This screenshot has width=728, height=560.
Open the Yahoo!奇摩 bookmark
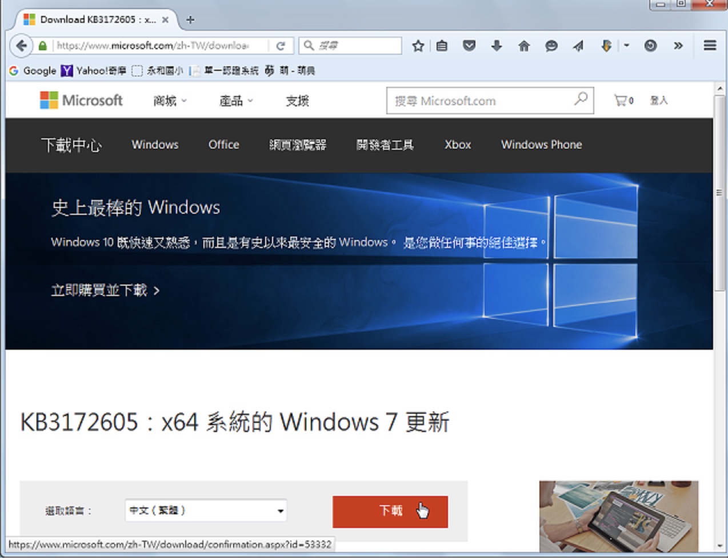point(94,71)
